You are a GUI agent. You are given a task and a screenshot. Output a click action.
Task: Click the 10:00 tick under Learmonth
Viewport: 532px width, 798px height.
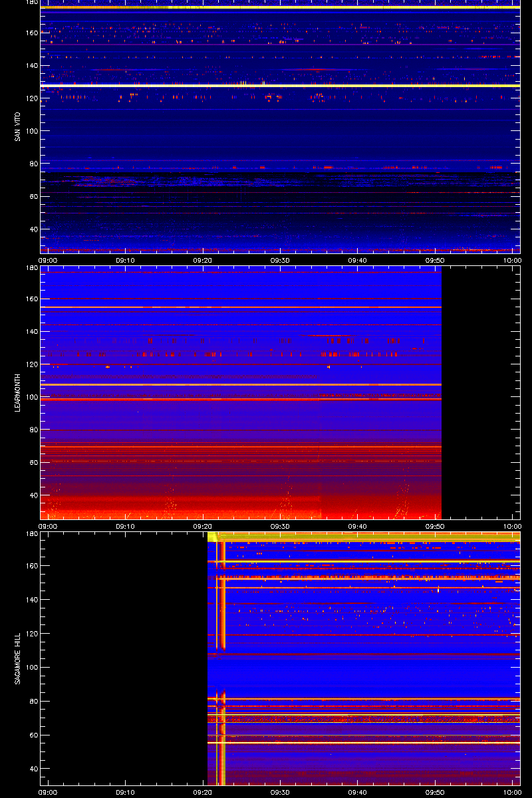(512, 526)
